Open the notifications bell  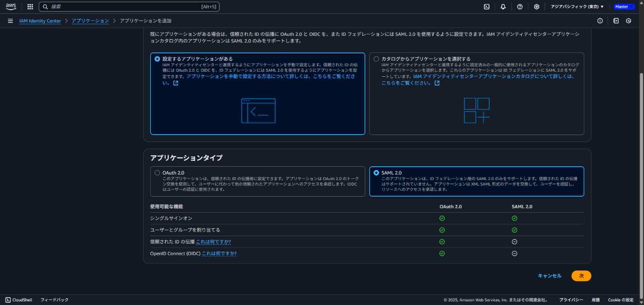tap(503, 6)
